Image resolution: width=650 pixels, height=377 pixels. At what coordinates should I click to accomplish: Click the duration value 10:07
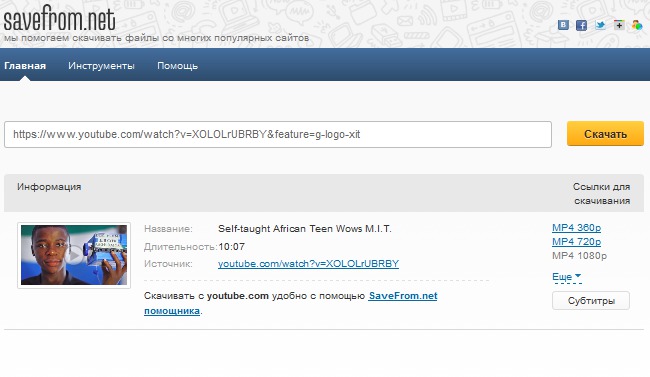[x=231, y=247]
